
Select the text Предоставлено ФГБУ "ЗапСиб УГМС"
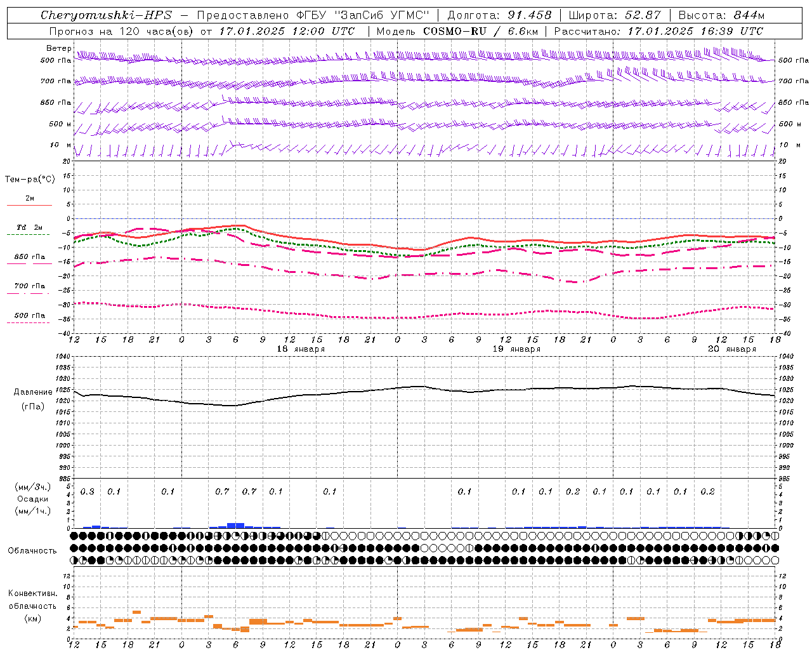313,15
